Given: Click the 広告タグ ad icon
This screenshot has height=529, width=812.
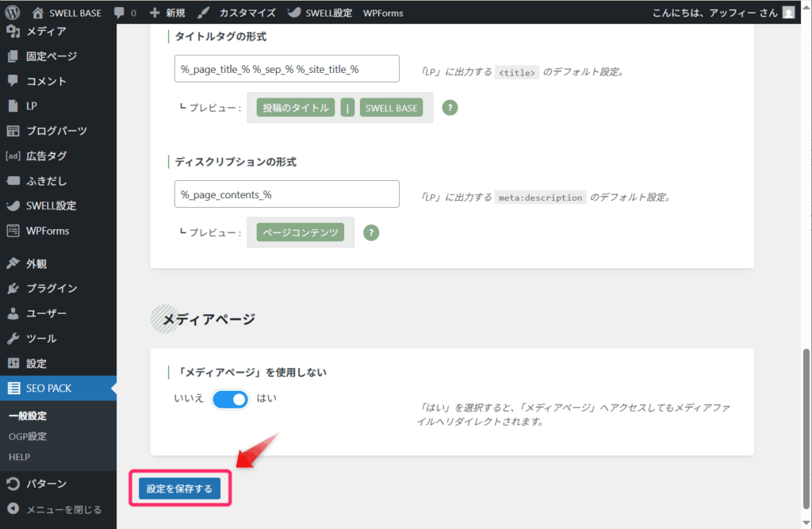Looking at the screenshot, I should click(x=13, y=155).
